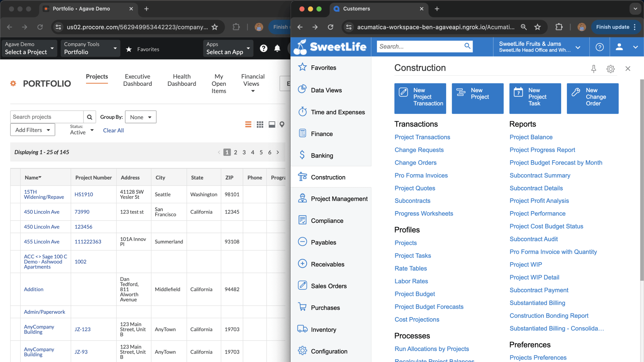
Task: Pin the Construction workspace panel
Action: pos(593,69)
